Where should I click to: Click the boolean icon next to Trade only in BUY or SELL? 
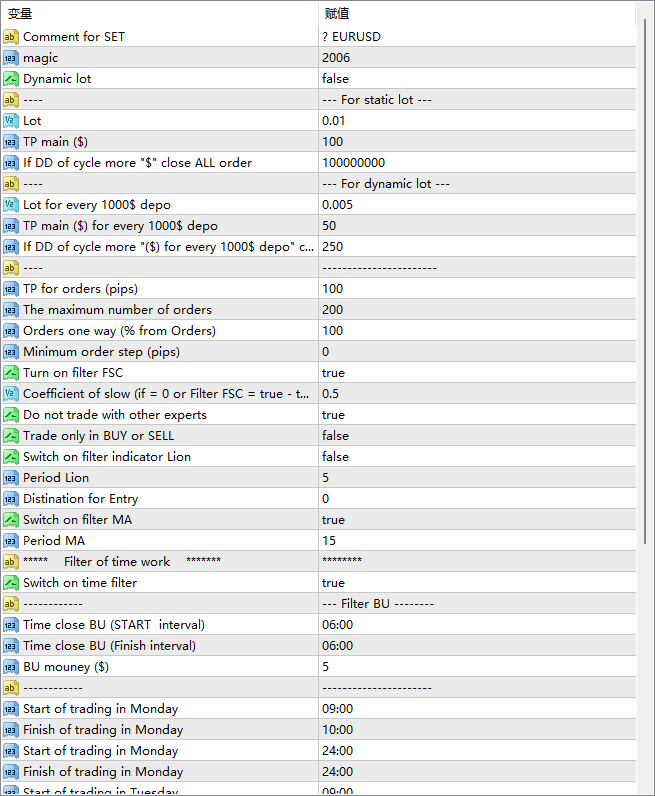(x=11, y=436)
